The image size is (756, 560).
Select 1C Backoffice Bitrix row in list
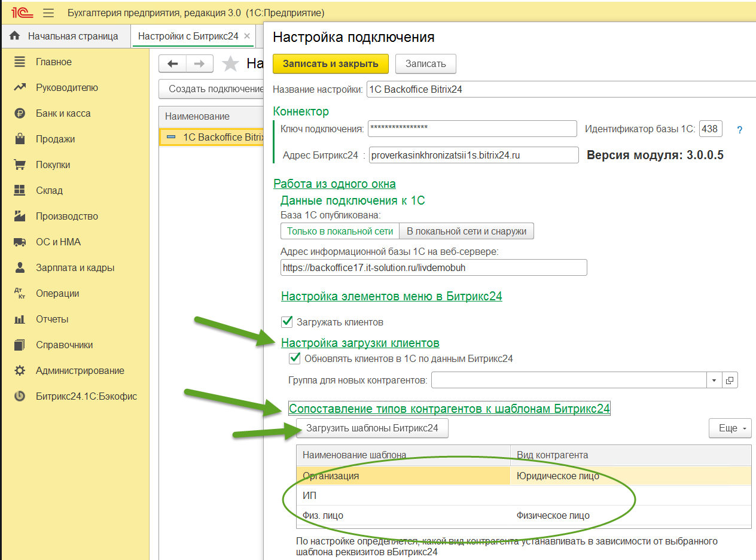212,137
